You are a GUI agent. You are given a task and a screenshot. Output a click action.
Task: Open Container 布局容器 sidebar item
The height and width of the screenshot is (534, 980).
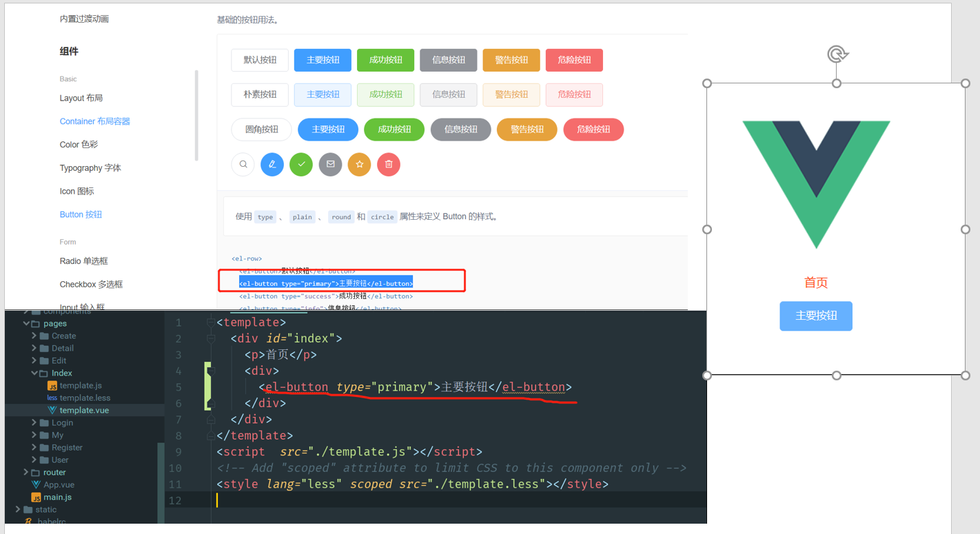click(x=95, y=121)
